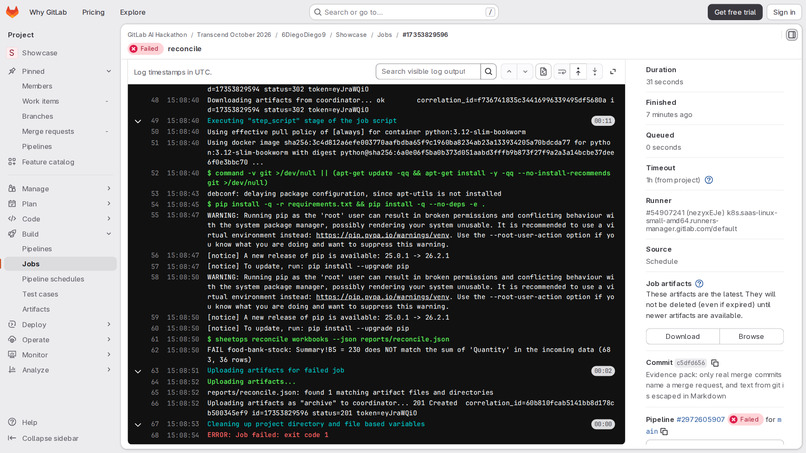This screenshot has width=806, height=453.
Task: Open Why GitLab menu
Action: coord(48,12)
